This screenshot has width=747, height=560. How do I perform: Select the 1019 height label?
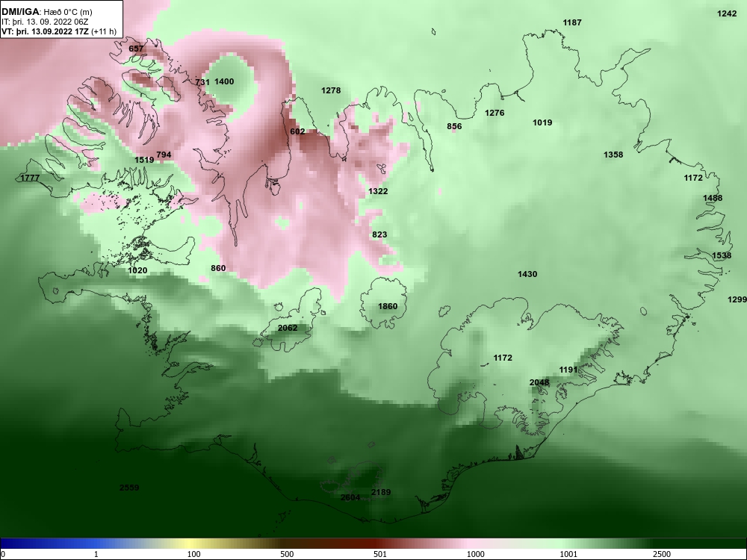542,122
